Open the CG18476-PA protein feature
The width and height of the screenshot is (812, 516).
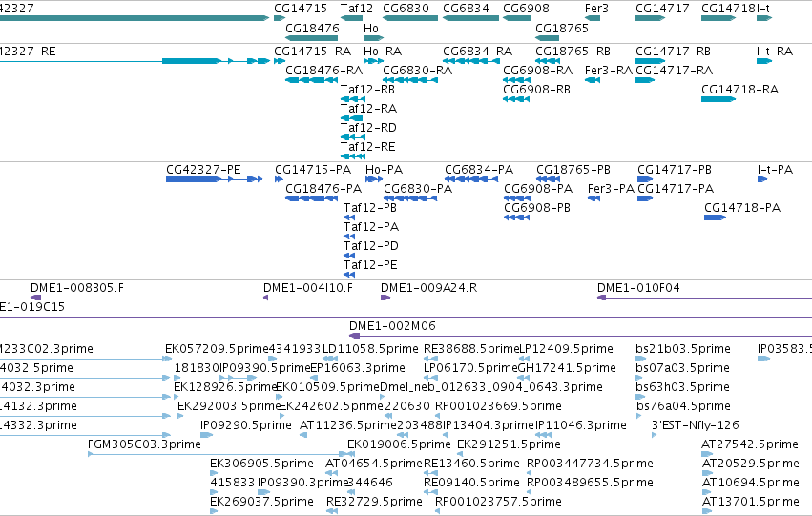323,189
